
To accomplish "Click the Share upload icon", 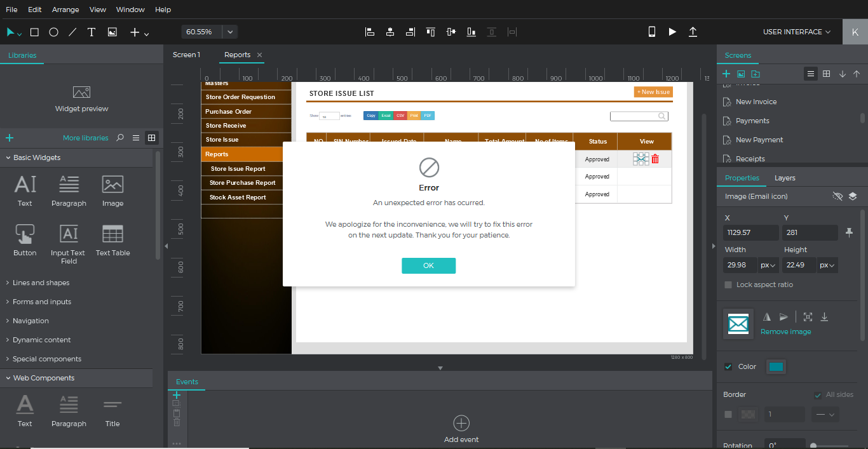I will pyautogui.click(x=693, y=32).
